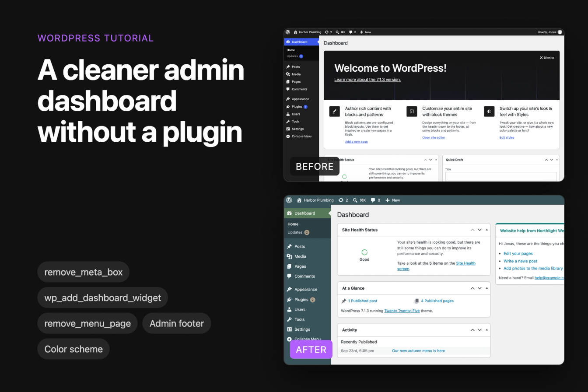Collapse the Activity panel
This screenshot has height=392, width=588.
[486, 330]
